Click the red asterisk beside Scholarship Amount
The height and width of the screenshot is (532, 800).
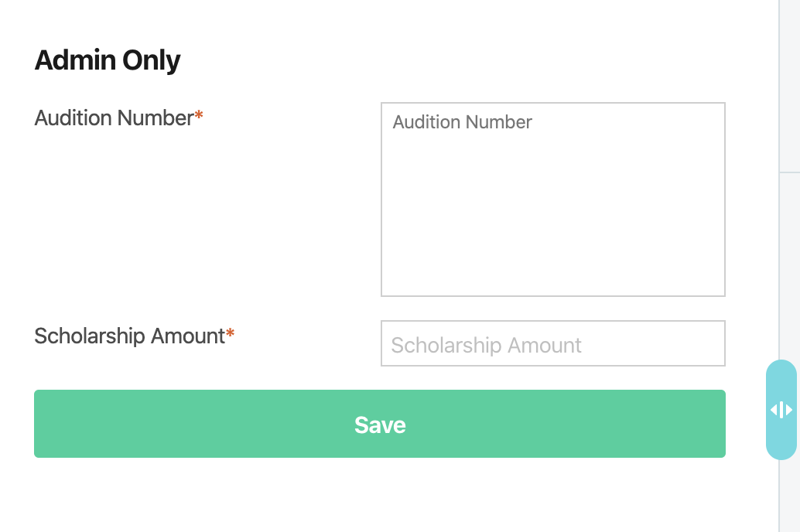(x=230, y=333)
